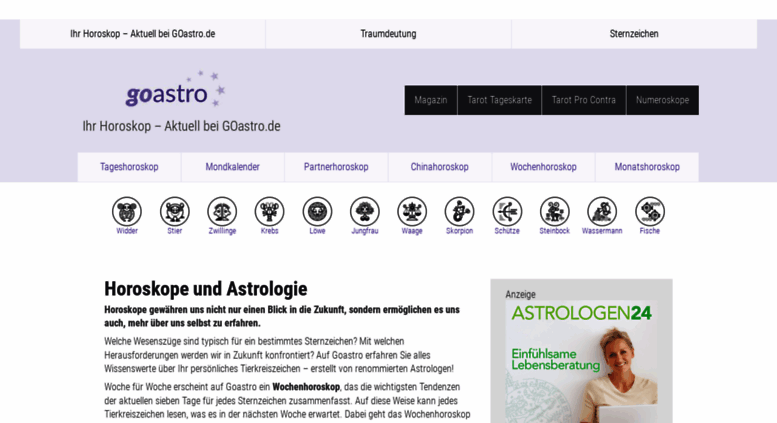Switch to the Mondkalender tab
Screen dimensions: 777x423
point(233,167)
